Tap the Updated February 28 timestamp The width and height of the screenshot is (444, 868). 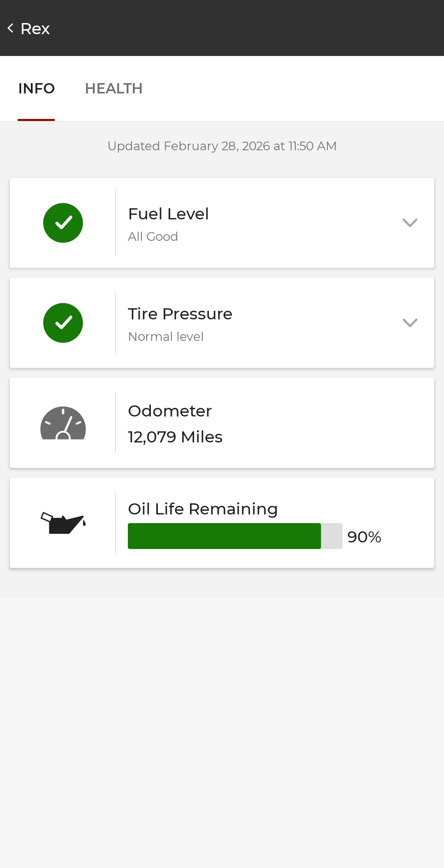tap(222, 146)
